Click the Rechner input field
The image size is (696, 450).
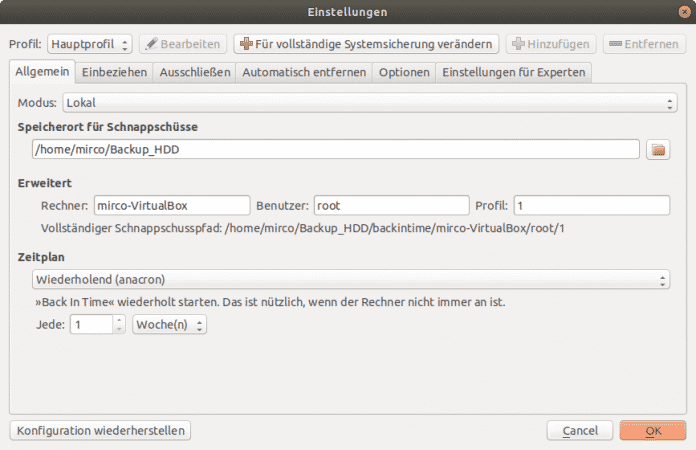click(171, 206)
